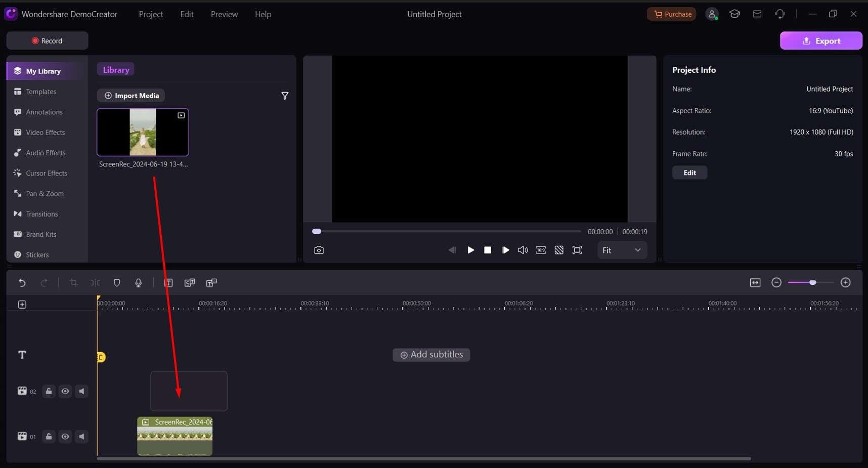Mute track 02
868x468 pixels.
pos(81,391)
